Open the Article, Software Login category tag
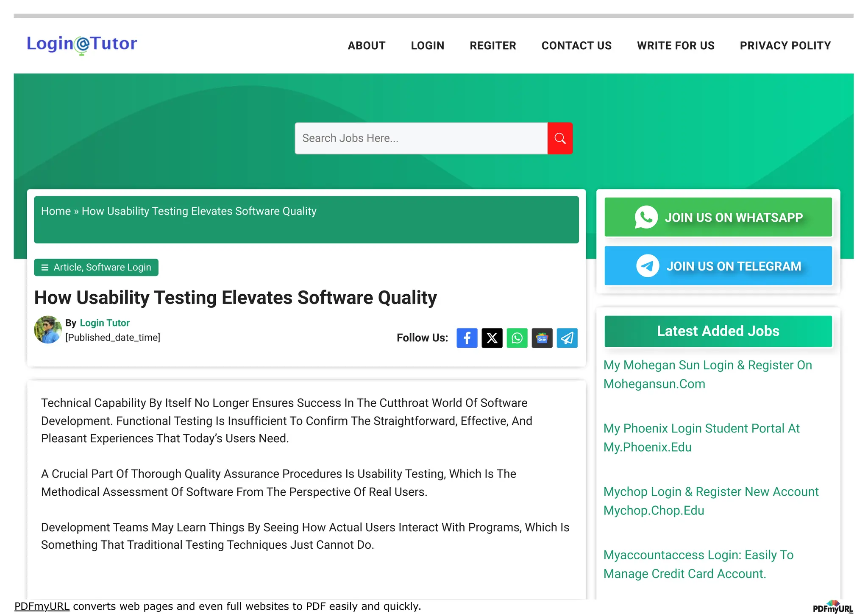This screenshot has width=868, height=614. [96, 268]
